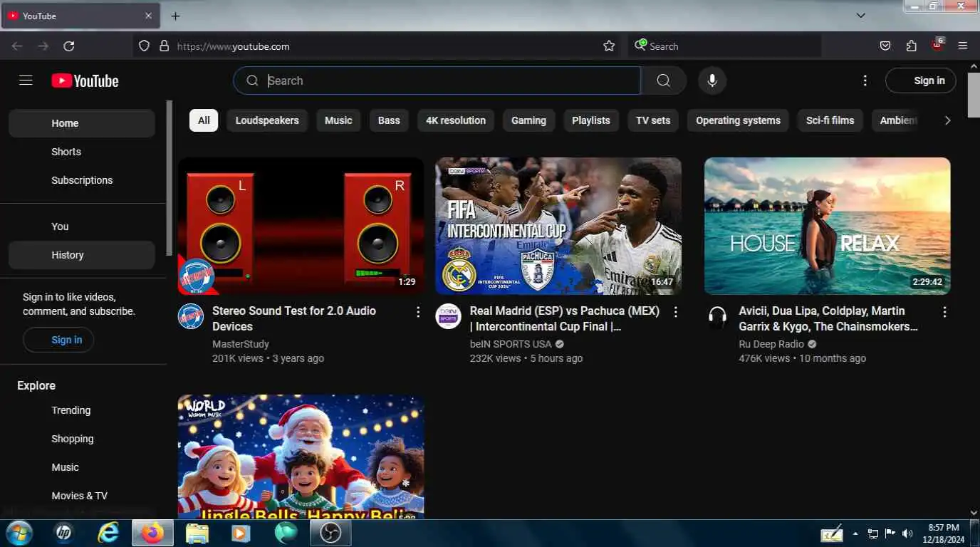Open the Firefox extensions puzzle icon
Viewport: 980px width, 547px height.
click(x=912, y=46)
